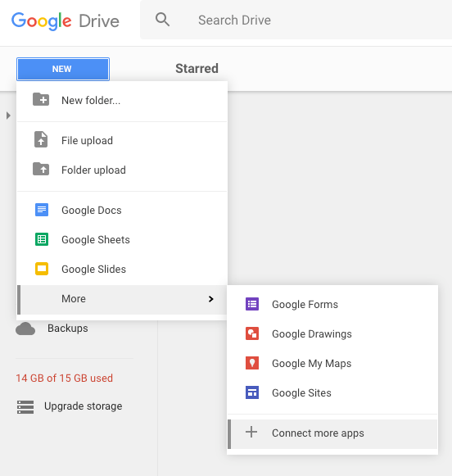Select File upload from menu

(x=122, y=141)
